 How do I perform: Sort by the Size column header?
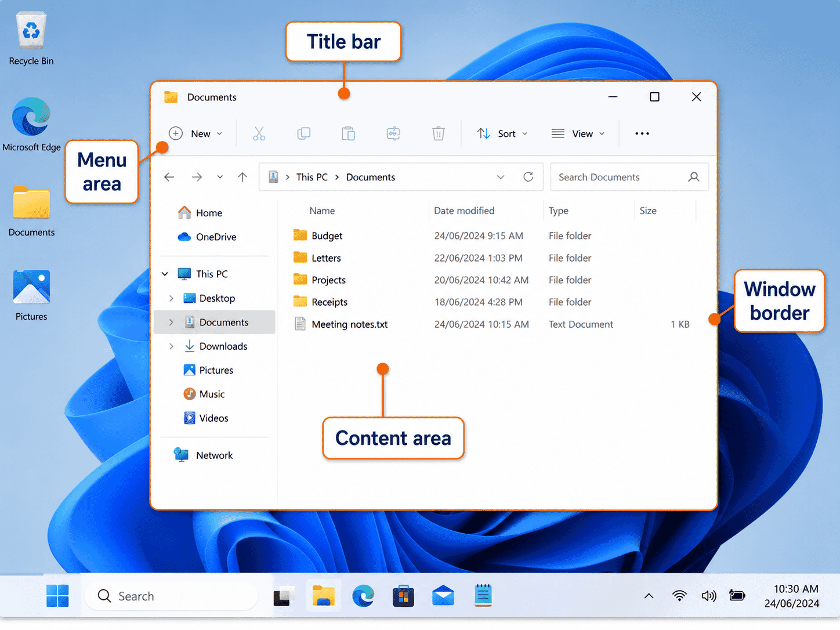click(x=648, y=211)
